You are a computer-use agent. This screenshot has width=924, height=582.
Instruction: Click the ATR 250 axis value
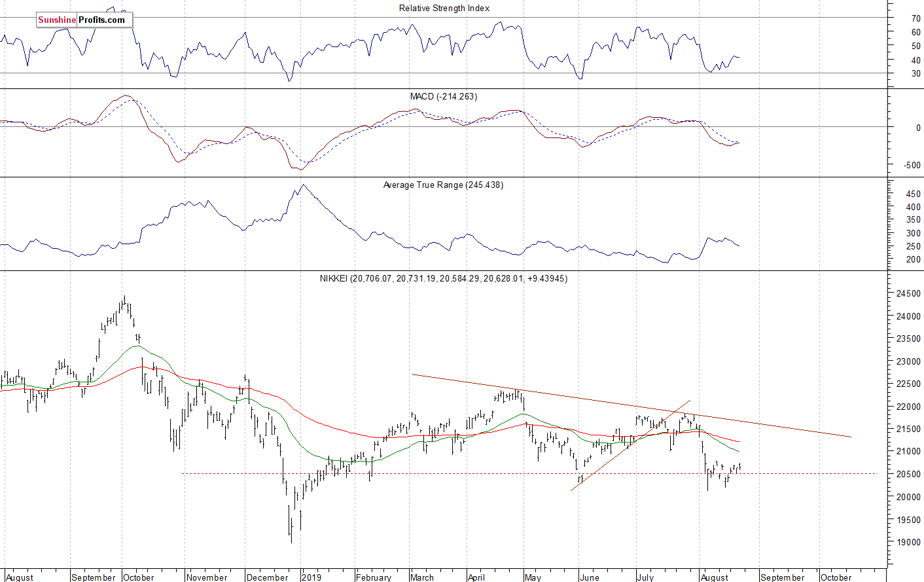[x=914, y=247]
